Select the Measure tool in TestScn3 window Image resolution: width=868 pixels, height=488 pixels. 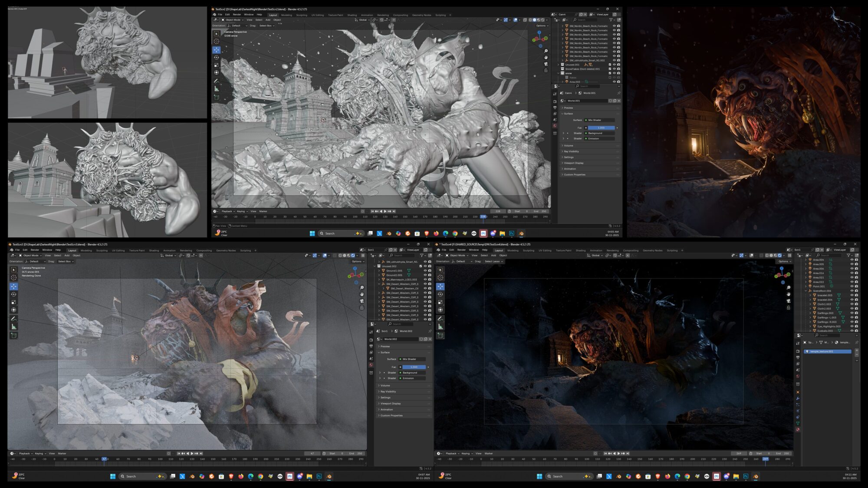tap(14, 327)
